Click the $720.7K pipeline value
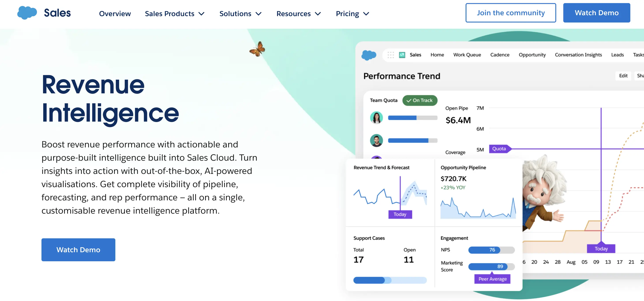The height and width of the screenshot is (301, 644). click(453, 179)
